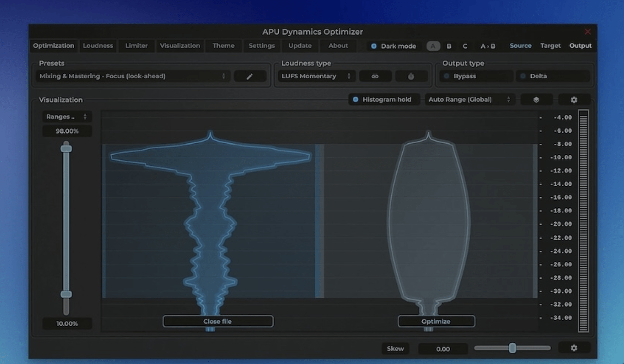Image resolution: width=624 pixels, height=364 pixels.
Task: Toggle Bypass output type
Action: click(475, 76)
